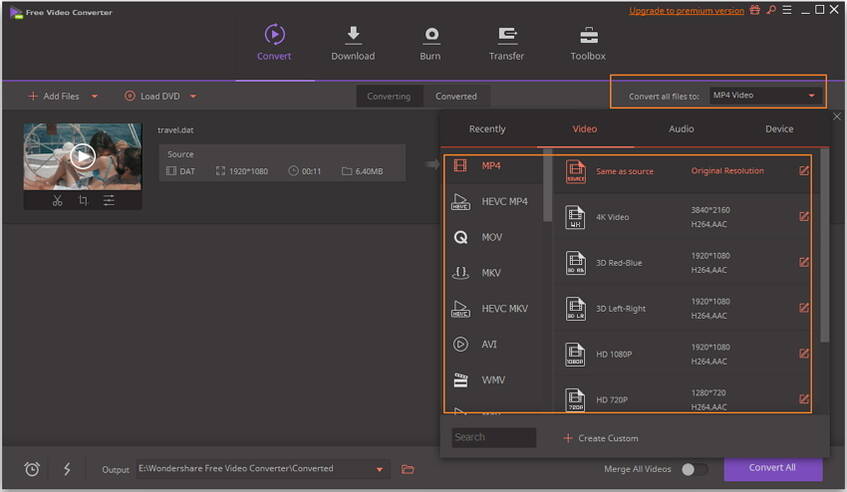Image resolution: width=847 pixels, height=492 pixels.
Task: Click the Convert All button
Action: pos(772,468)
